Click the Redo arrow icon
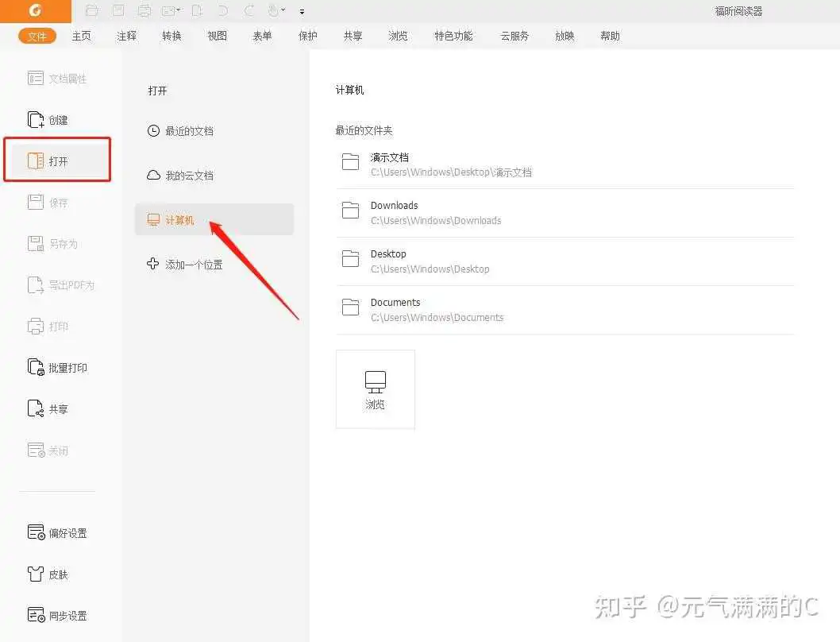 click(249, 10)
